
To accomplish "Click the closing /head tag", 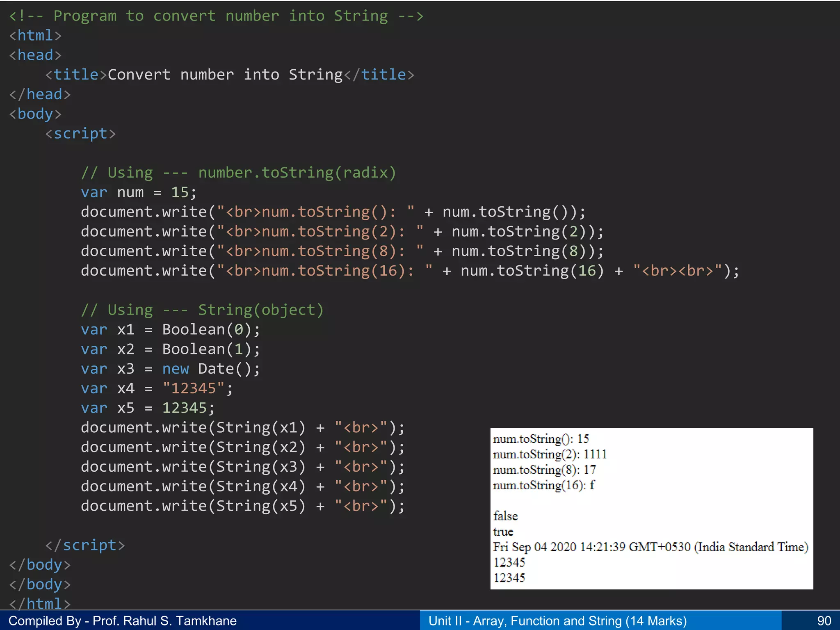I will [40, 94].
